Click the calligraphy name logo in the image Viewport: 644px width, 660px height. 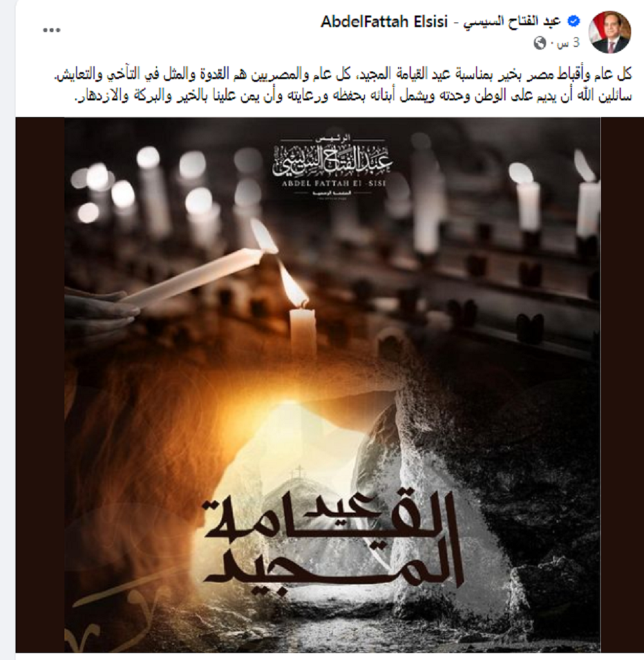(x=332, y=160)
